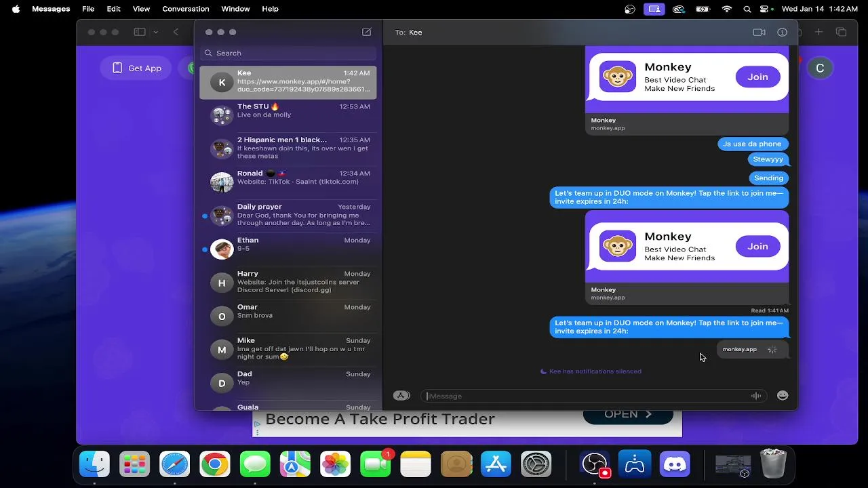Open Ronald's conversation
Viewport: 868px width, 488px height.
tap(288, 182)
